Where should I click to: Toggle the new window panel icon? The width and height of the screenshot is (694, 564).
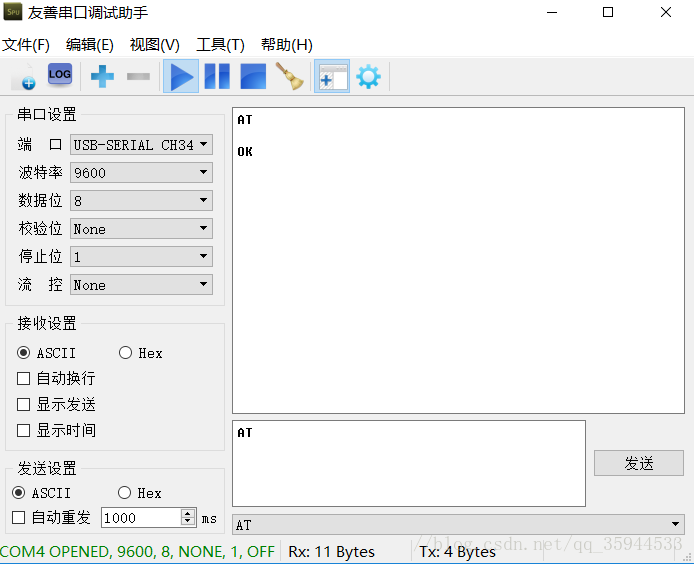[x=332, y=77]
